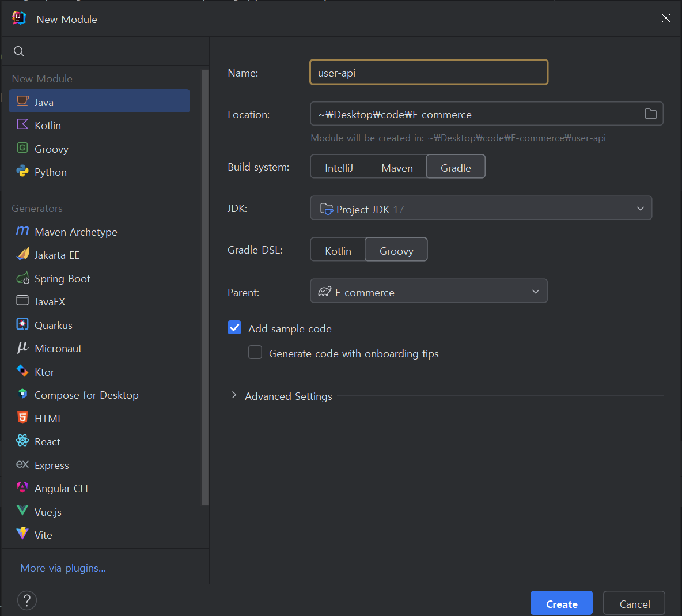Pick the Quarkus generator icon
682x616 pixels.
[x=22, y=324]
